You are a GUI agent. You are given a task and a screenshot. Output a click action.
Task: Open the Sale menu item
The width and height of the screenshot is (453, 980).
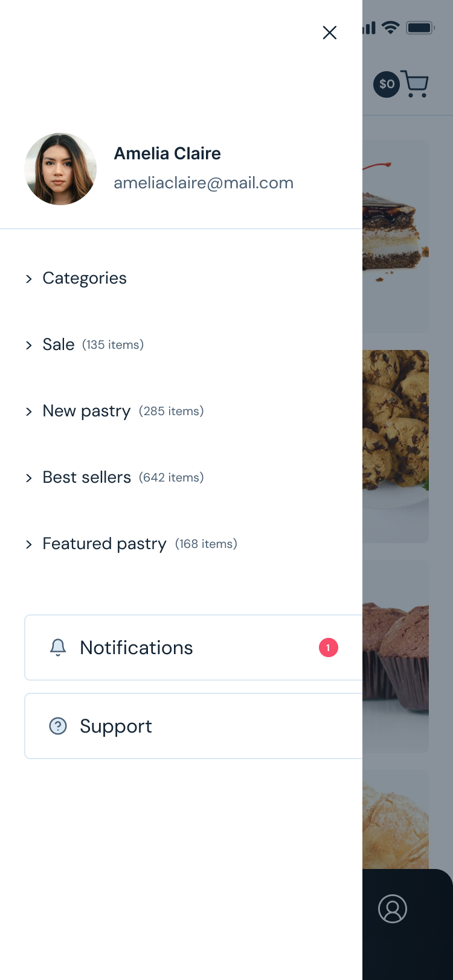tap(59, 345)
